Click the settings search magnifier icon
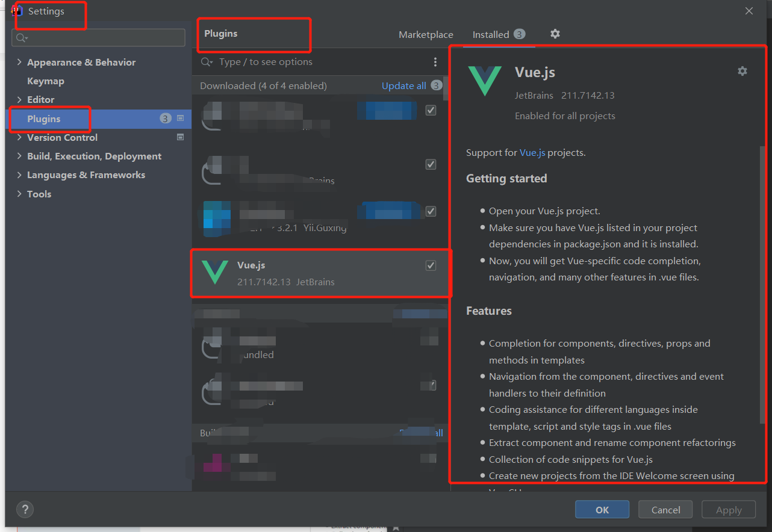 point(22,38)
